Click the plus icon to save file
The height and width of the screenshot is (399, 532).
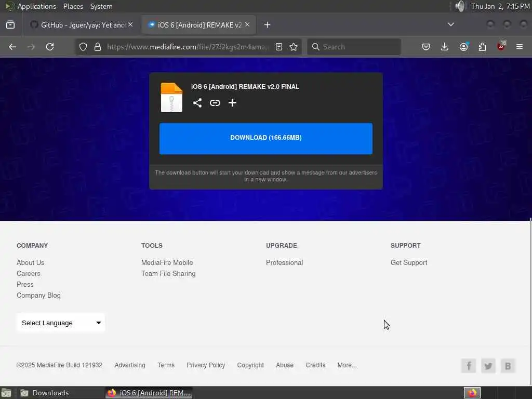tap(232, 103)
